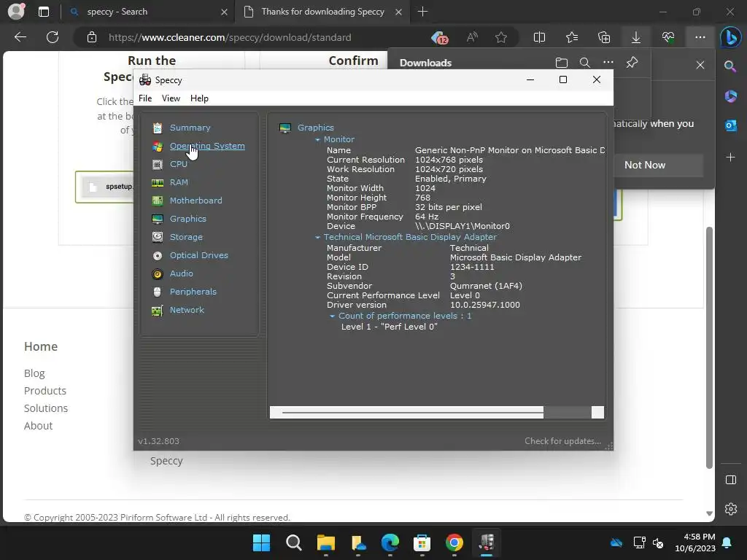
Task: Open Google Chrome from taskbar
Action: click(454, 542)
